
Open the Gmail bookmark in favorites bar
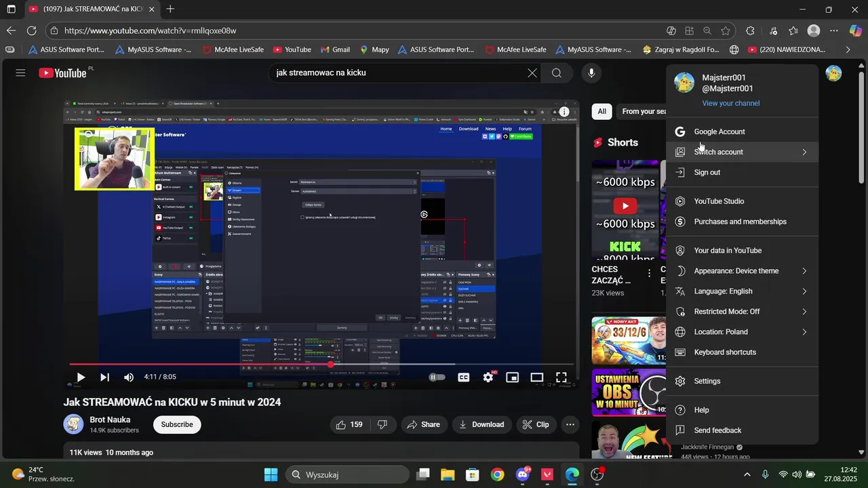[x=335, y=49]
